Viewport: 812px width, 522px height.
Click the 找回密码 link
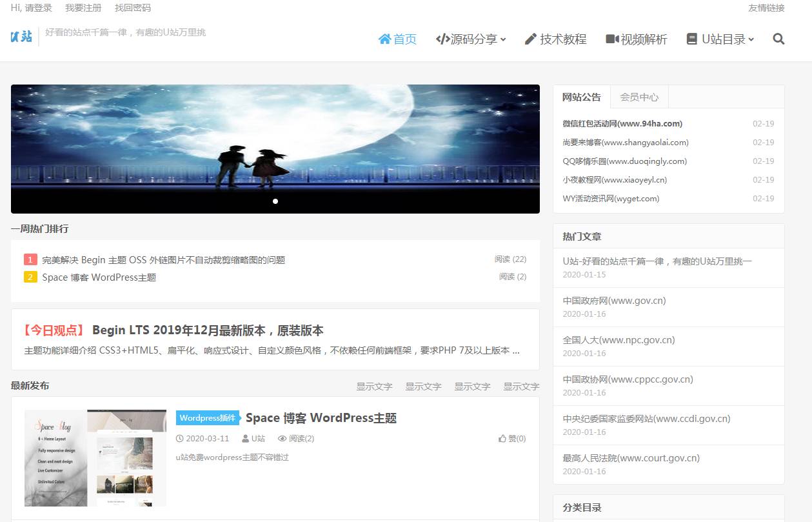coord(133,8)
